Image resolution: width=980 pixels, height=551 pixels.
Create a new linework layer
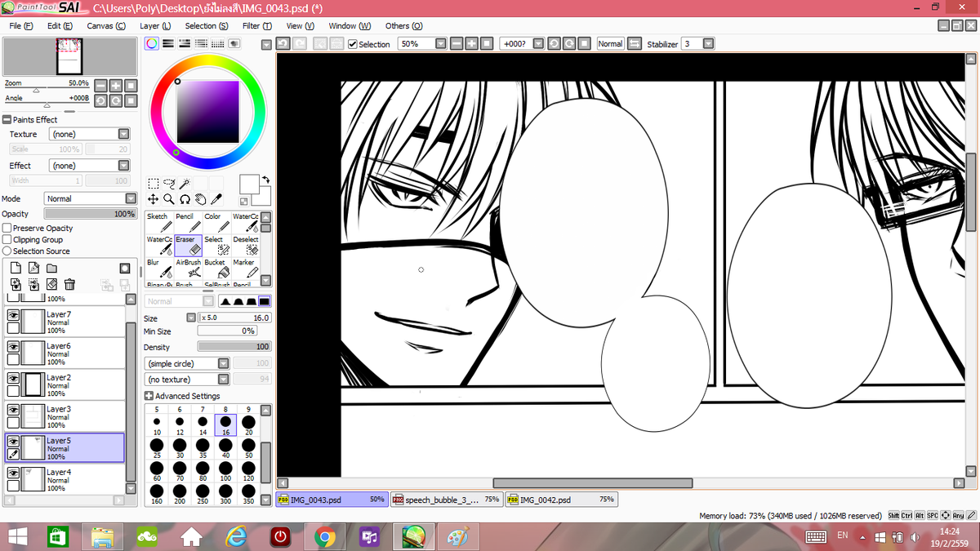(x=33, y=268)
